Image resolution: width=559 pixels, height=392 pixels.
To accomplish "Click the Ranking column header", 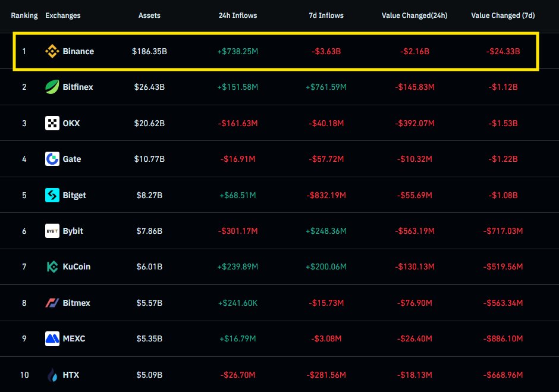I will click(24, 15).
